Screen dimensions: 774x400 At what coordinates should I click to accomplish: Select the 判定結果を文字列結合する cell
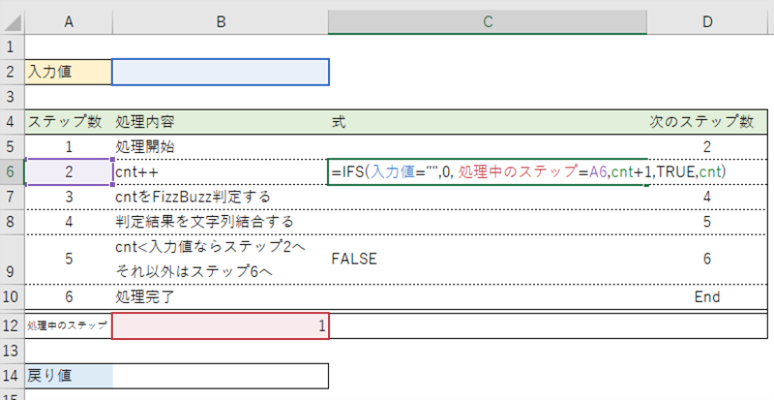(220, 221)
